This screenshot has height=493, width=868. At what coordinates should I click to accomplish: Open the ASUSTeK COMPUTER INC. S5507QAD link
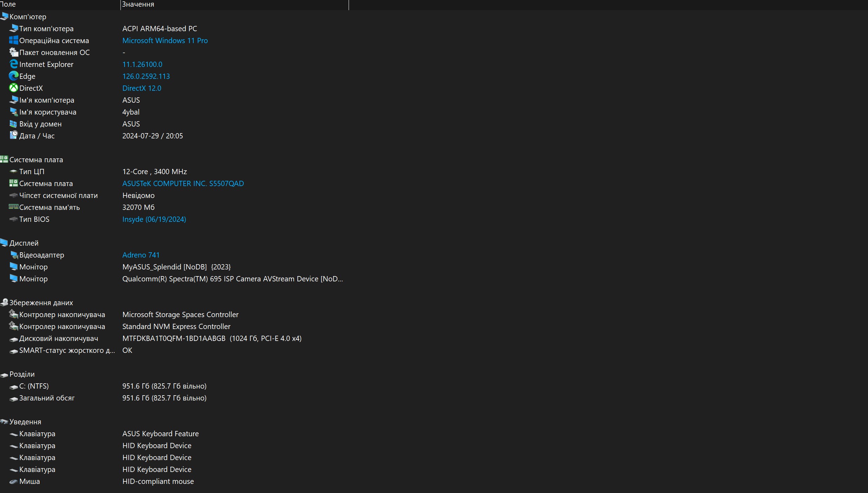[183, 183]
